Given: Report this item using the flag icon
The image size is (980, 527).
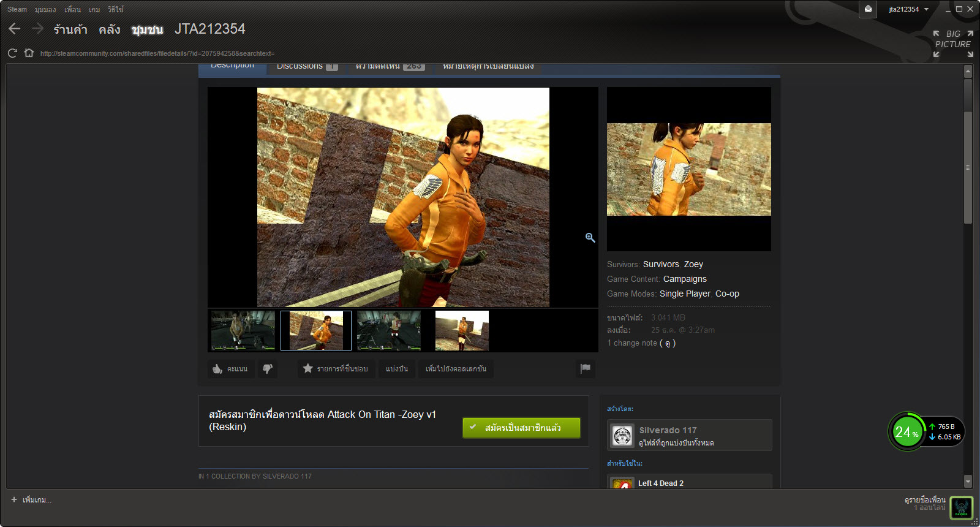Looking at the screenshot, I should click(586, 369).
